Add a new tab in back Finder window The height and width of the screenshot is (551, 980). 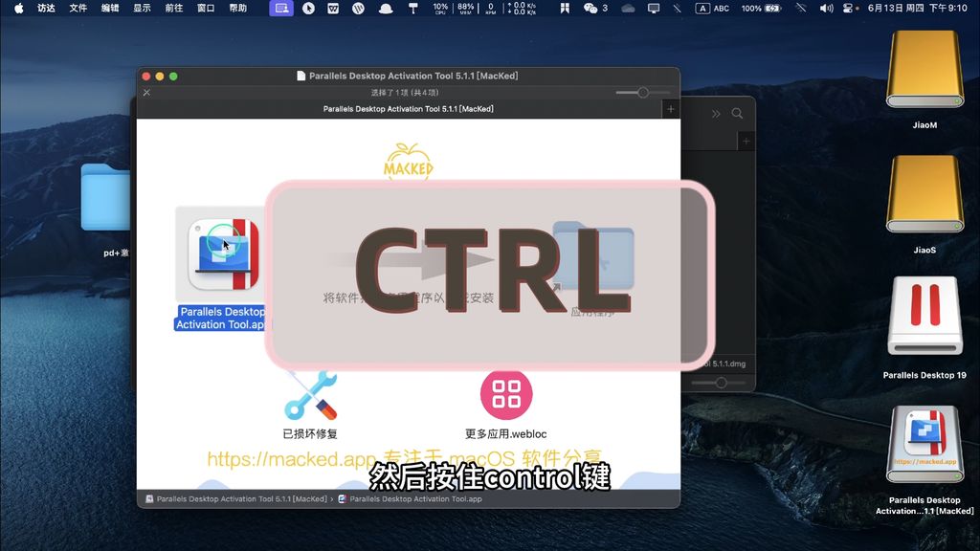[746, 142]
